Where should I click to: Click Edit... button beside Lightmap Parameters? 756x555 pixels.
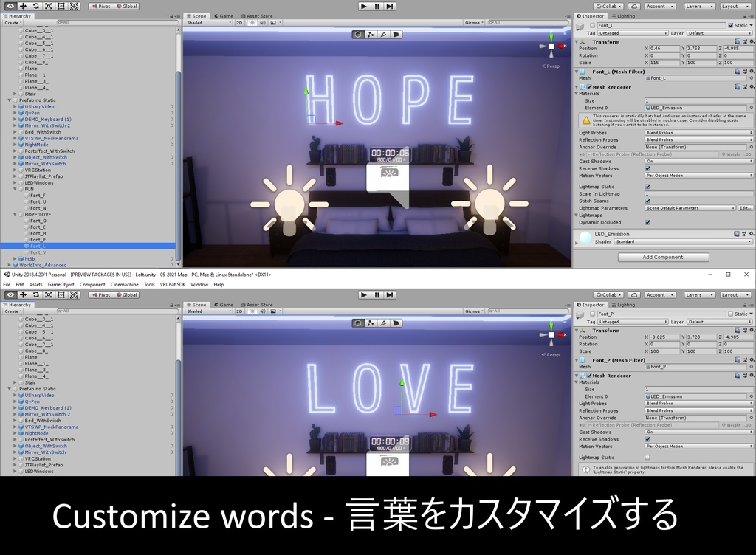point(746,208)
